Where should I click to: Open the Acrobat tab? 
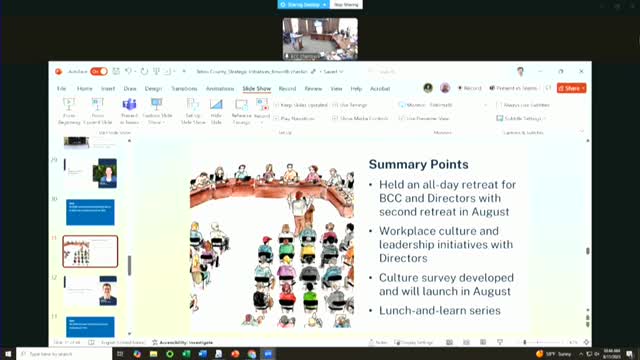380,89
